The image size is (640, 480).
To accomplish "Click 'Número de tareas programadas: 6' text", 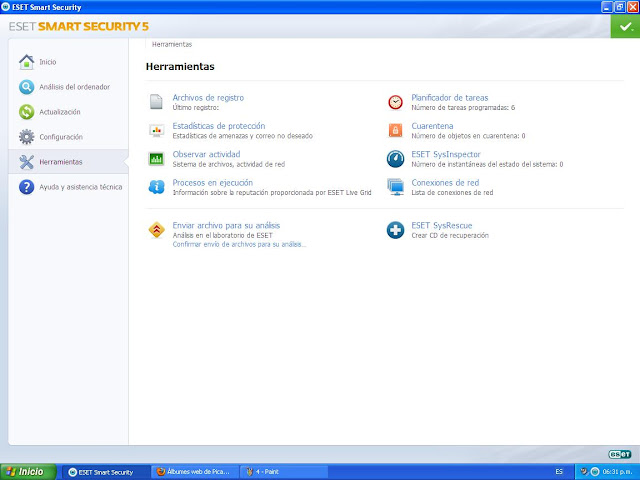I will point(463,108).
